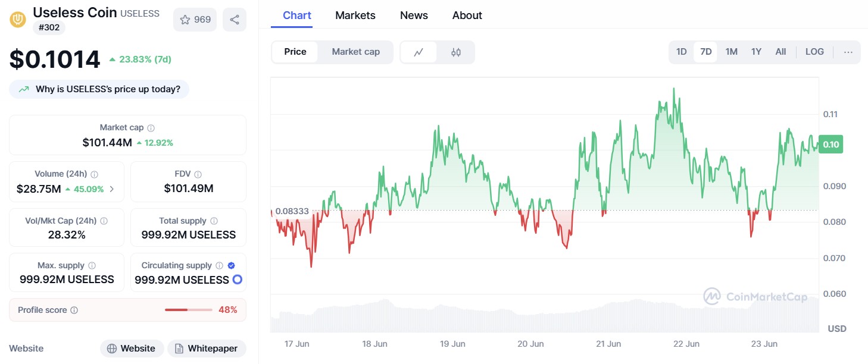Image resolution: width=868 pixels, height=364 pixels.
Task: Click the share icon button
Action: click(x=235, y=20)
